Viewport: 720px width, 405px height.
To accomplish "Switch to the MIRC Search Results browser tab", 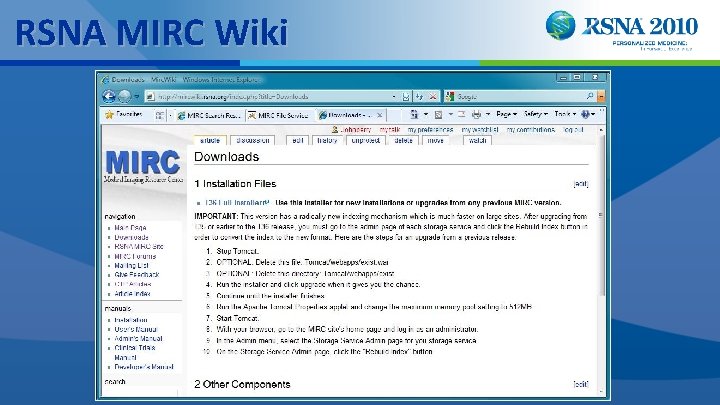I will 209,115.
